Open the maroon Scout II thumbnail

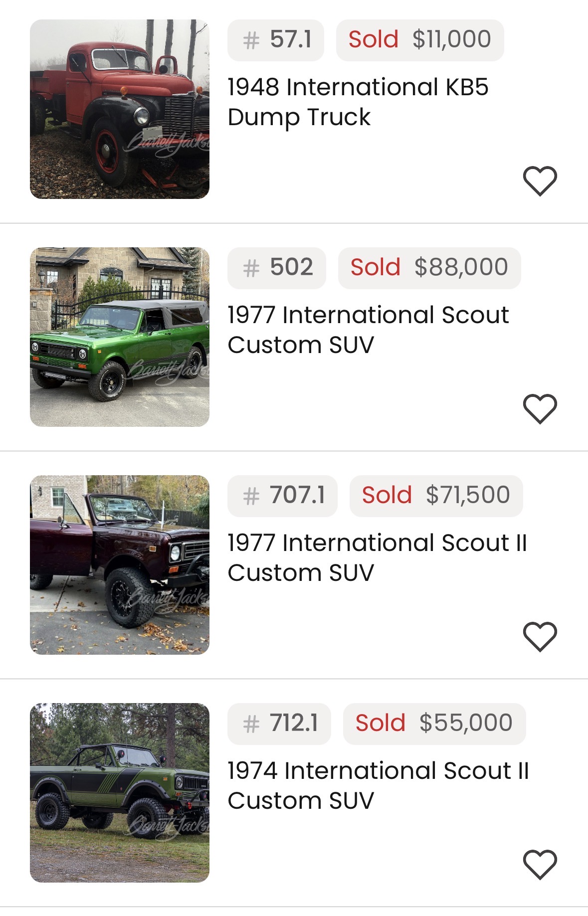tap(120, 565)
